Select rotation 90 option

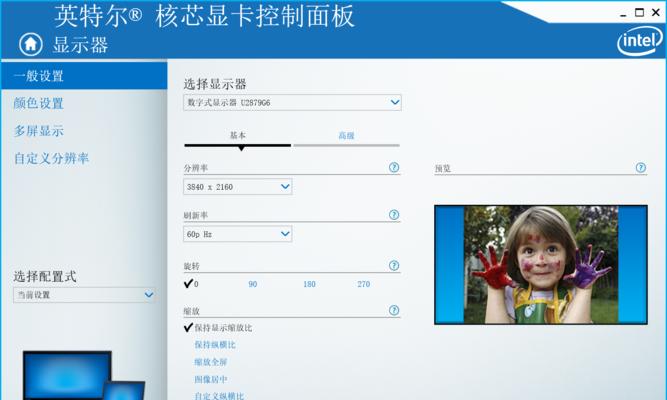[253, 284]
